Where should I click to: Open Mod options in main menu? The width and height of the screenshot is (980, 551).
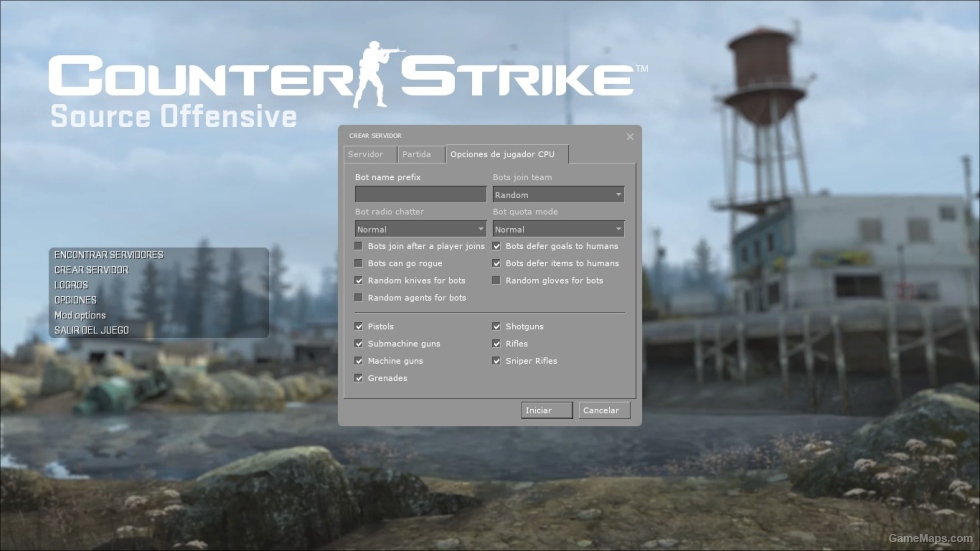tap(80, 315)
